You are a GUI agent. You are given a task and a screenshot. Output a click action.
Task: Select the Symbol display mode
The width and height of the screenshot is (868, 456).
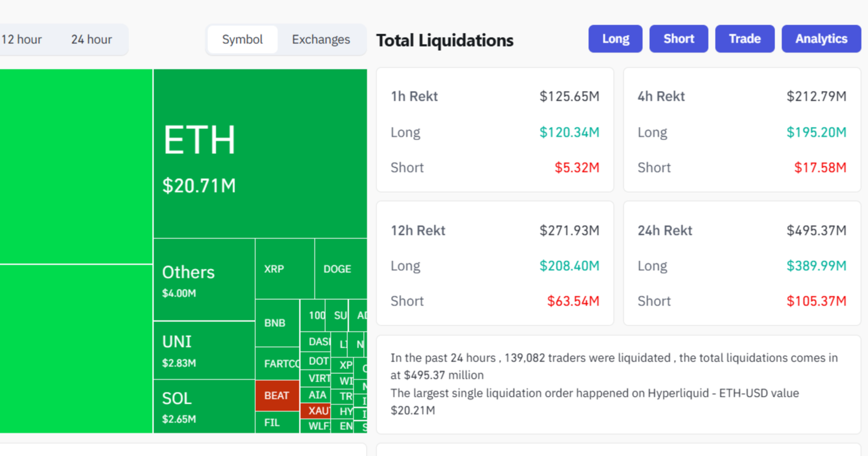point(242,39)
